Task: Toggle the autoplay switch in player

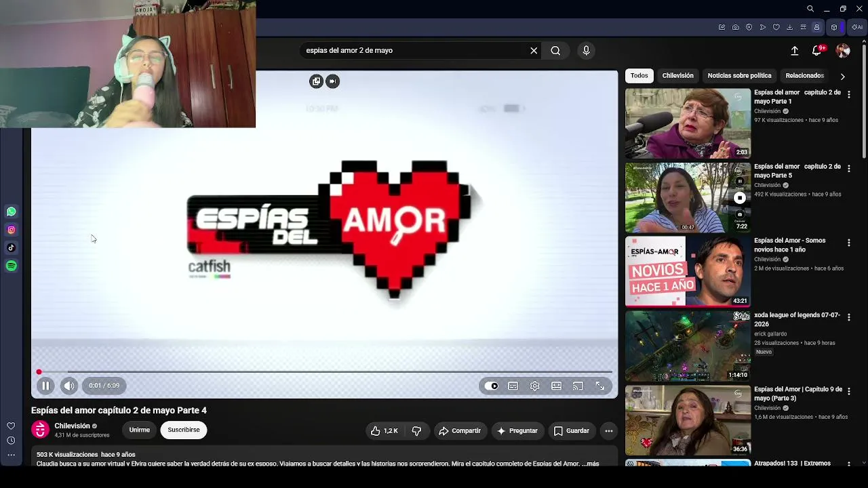Action: (x=491, y=386)
